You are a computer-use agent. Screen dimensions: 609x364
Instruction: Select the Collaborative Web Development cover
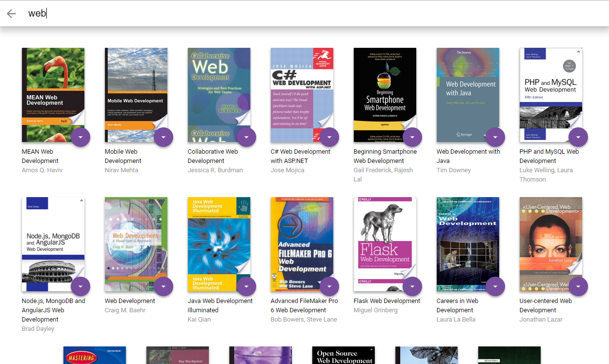219,95
